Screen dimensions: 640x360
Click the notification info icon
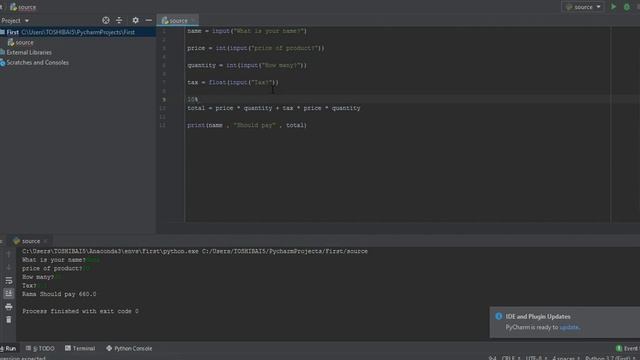[x=498, y=316]
